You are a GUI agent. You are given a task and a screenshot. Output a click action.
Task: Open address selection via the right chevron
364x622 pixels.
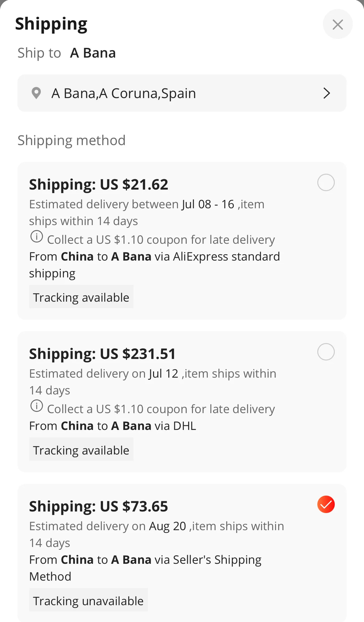327,93
